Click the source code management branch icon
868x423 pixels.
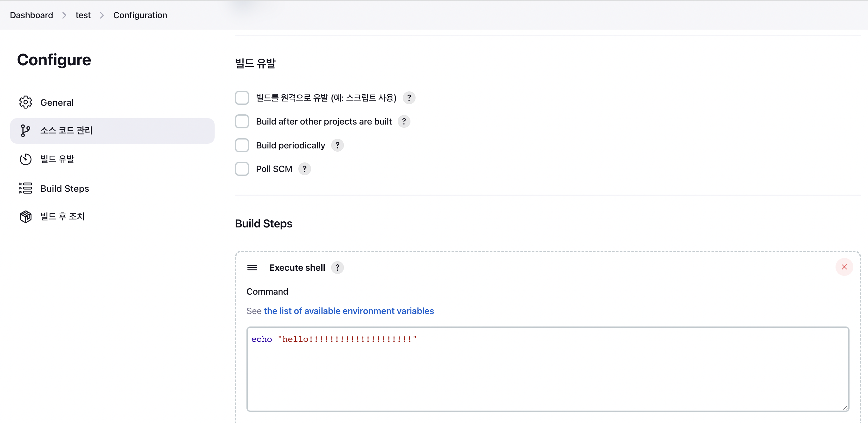pyautogui.click(x=25, y=131)
